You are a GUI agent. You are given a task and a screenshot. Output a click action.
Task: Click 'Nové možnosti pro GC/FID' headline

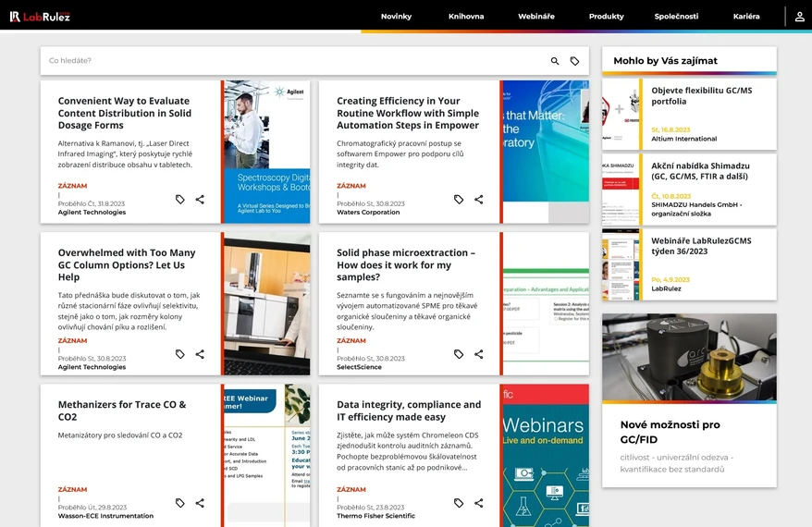tap(671, 432)
